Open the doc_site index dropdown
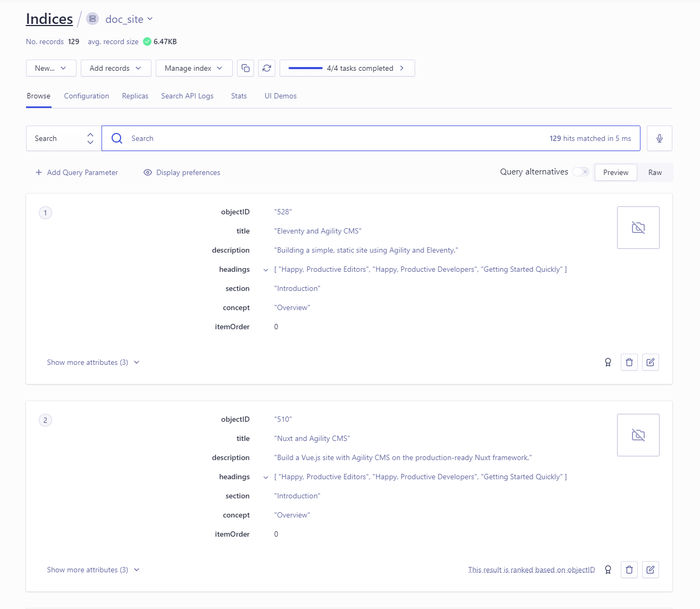The image size is (700, 609). coord(129,19)
